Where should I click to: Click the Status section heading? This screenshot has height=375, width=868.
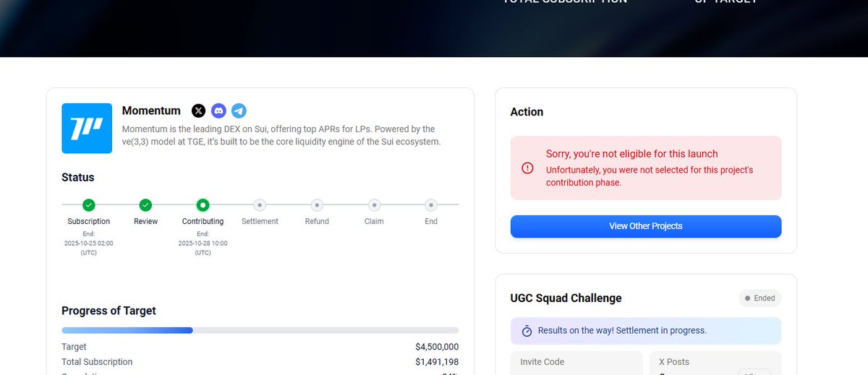[x=78, y=178]
